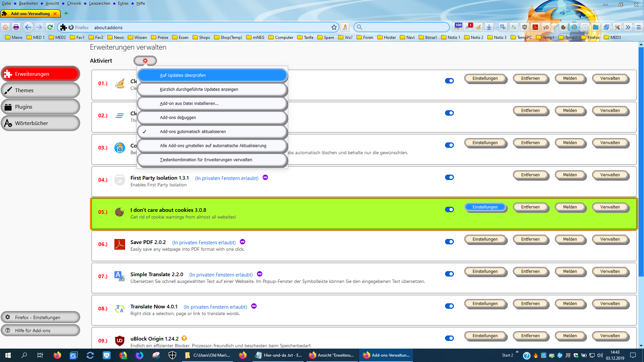Select 'Auf Updates überprüfen' menu entry
This screenshot has height=362, width=644.
[x=212, y=75]
